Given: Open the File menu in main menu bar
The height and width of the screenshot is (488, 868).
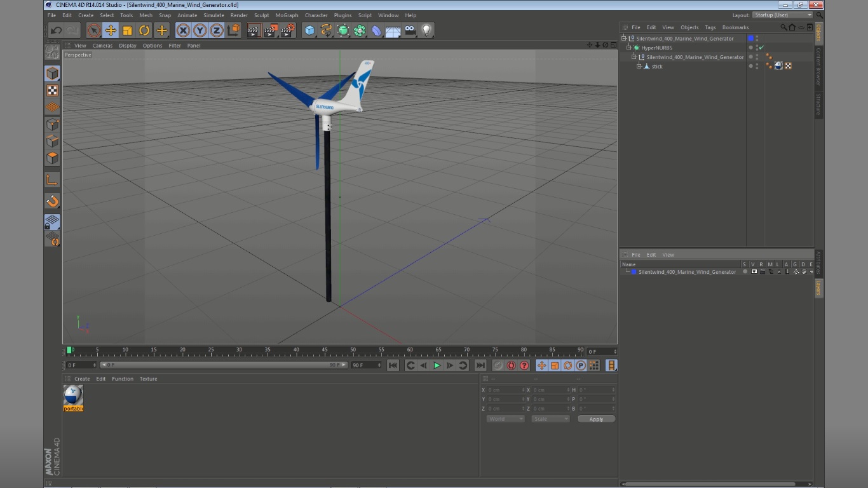Looking at the screenshot, I should pyautogui.click(x=51, y=15).
